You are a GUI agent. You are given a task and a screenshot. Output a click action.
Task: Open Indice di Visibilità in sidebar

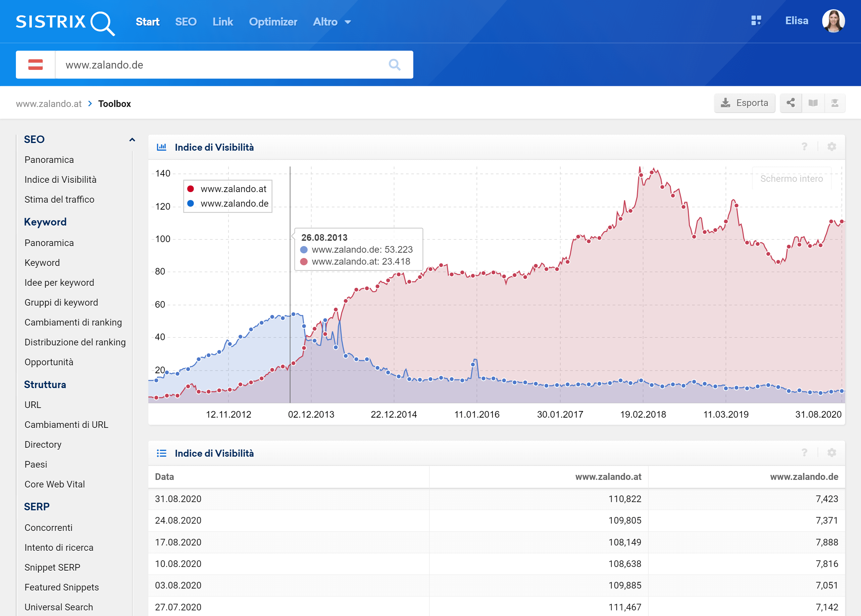[x=60, y=180]
